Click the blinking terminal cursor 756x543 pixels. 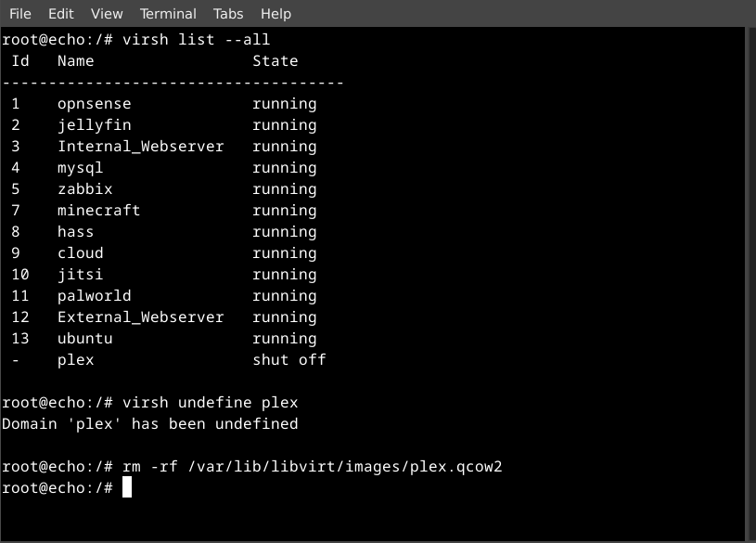point(127,487)
